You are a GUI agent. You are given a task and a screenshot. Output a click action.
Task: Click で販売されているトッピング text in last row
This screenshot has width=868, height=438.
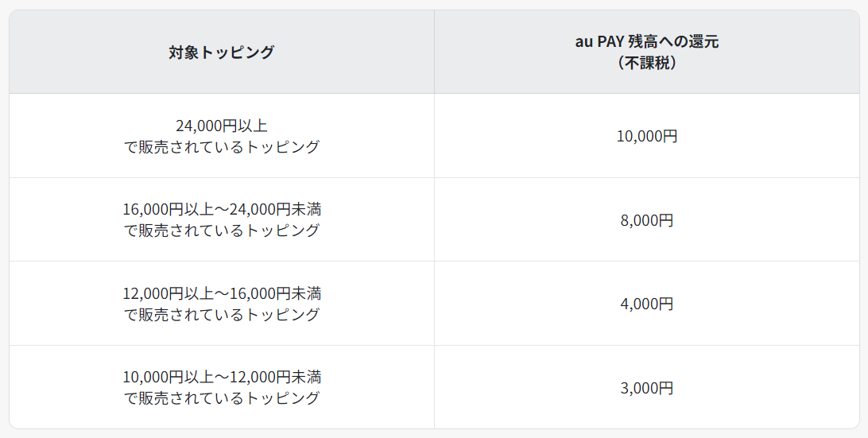coord(222,398)
